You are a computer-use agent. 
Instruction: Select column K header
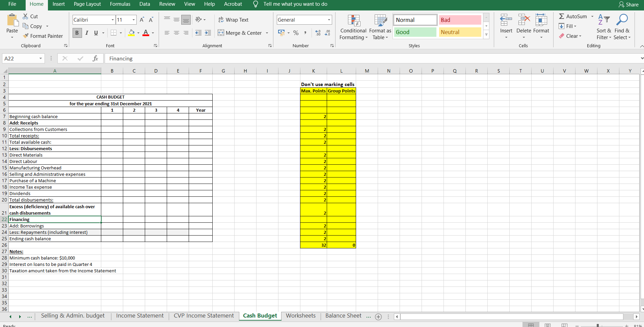click(x=314, y=71)
